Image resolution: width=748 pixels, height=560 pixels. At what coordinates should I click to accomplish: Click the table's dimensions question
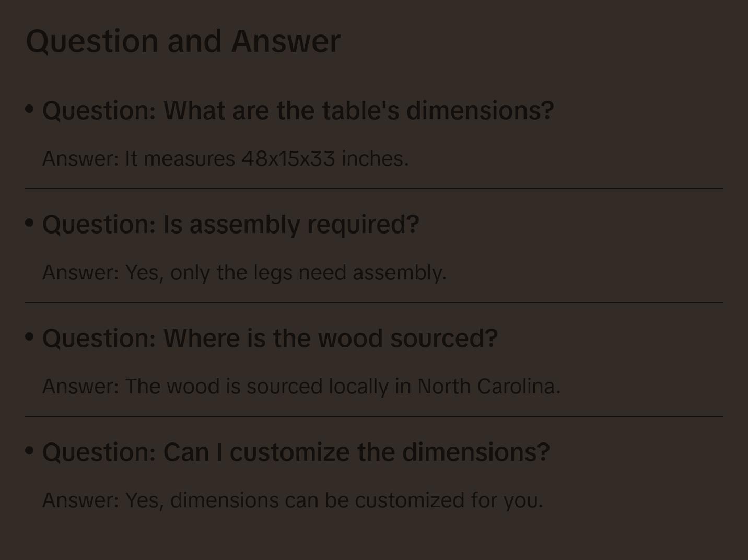coord(298,110)
